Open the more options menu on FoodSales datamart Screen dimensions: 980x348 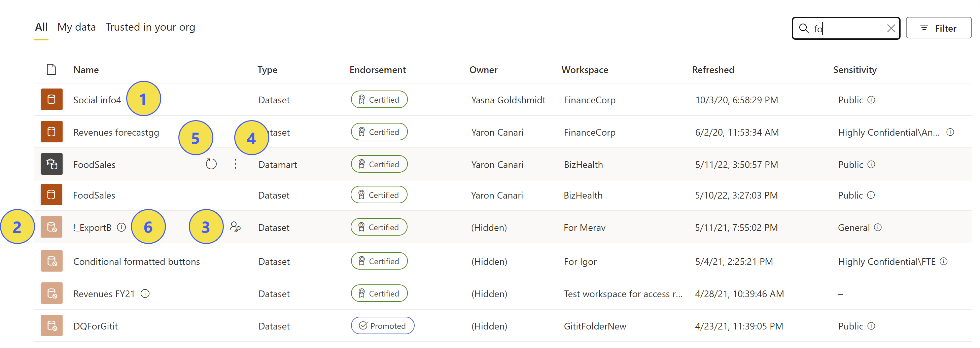pos(236,164)
